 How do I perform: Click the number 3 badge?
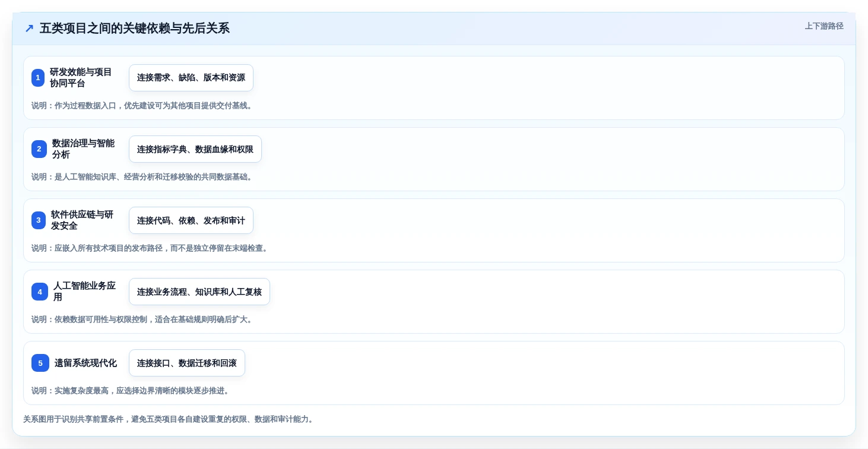pyautogui.click(x=39, y=220)
